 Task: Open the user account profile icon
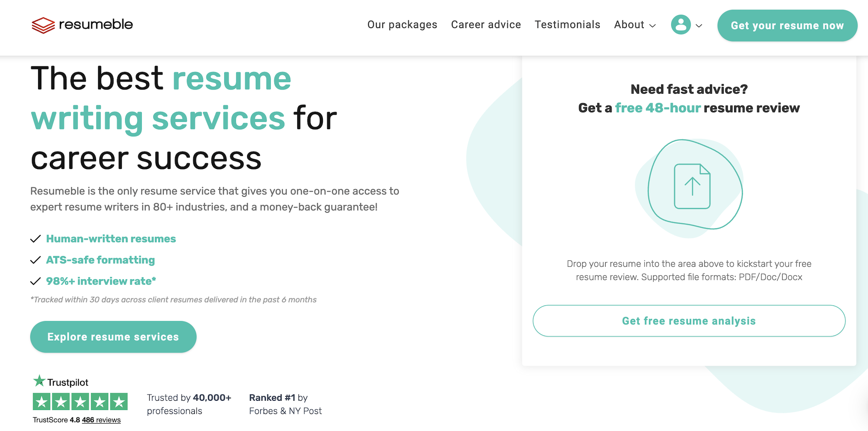(680, 25)
